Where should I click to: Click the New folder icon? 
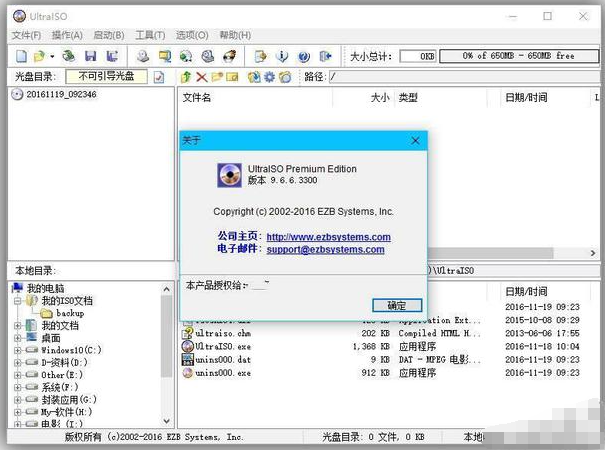[217, 77]
